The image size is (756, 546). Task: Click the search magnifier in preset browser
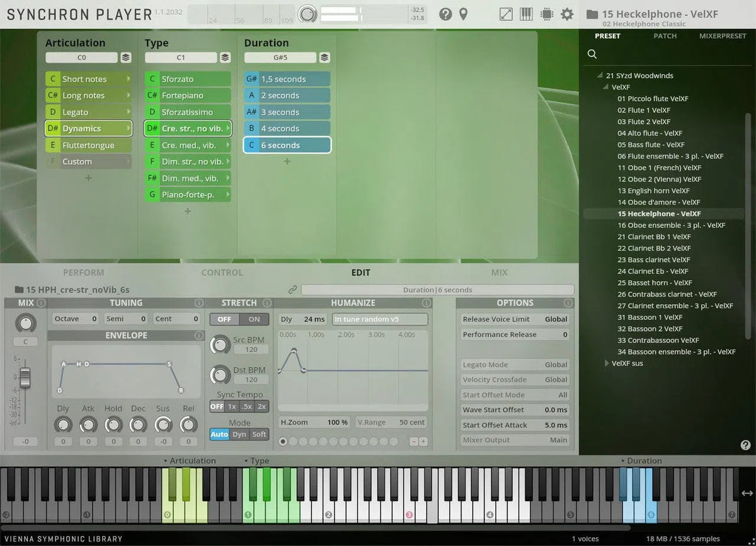pos(592,54)
